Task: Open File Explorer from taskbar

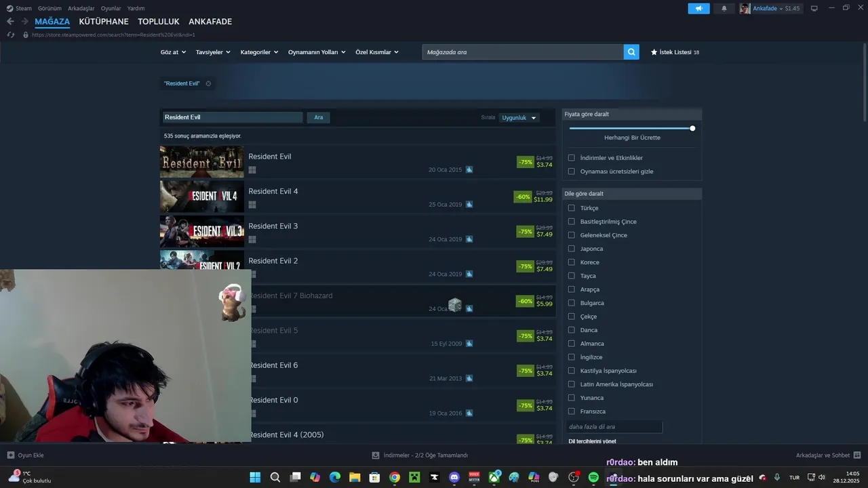Action: pyautogui.click(x=355, y=477)
